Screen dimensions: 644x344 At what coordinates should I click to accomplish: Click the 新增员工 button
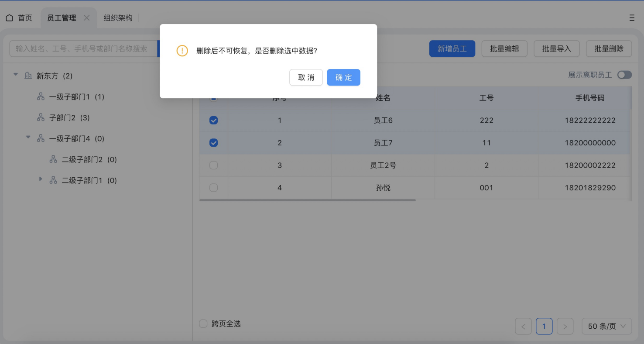452,48
